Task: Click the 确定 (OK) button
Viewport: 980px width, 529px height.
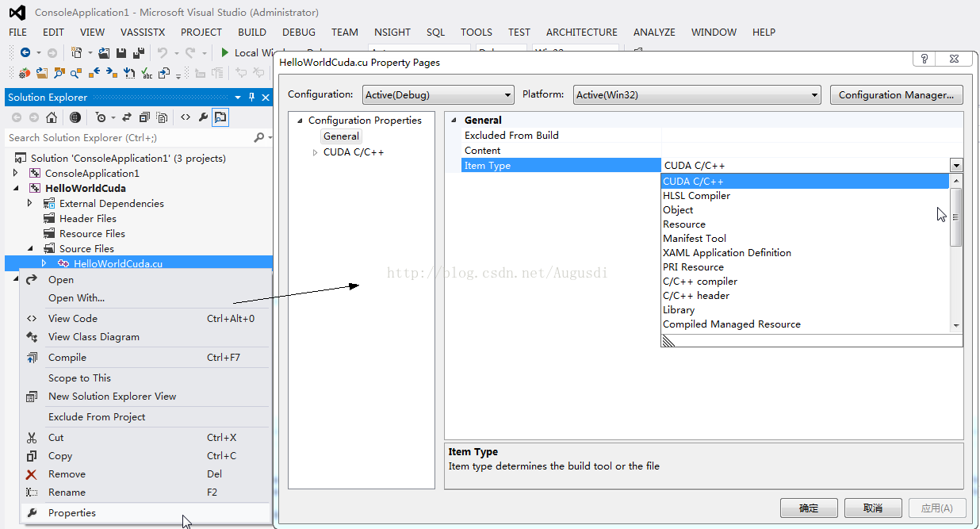Action: tap(809, 508)
